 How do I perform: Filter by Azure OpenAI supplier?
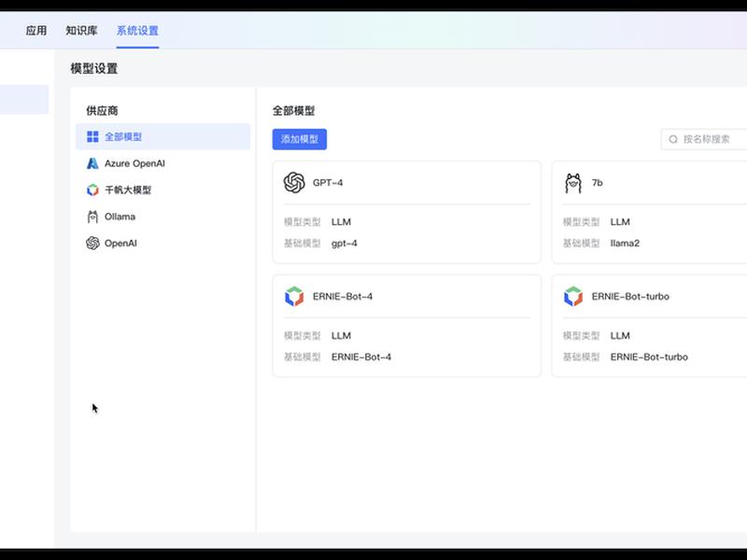point(162,163)
